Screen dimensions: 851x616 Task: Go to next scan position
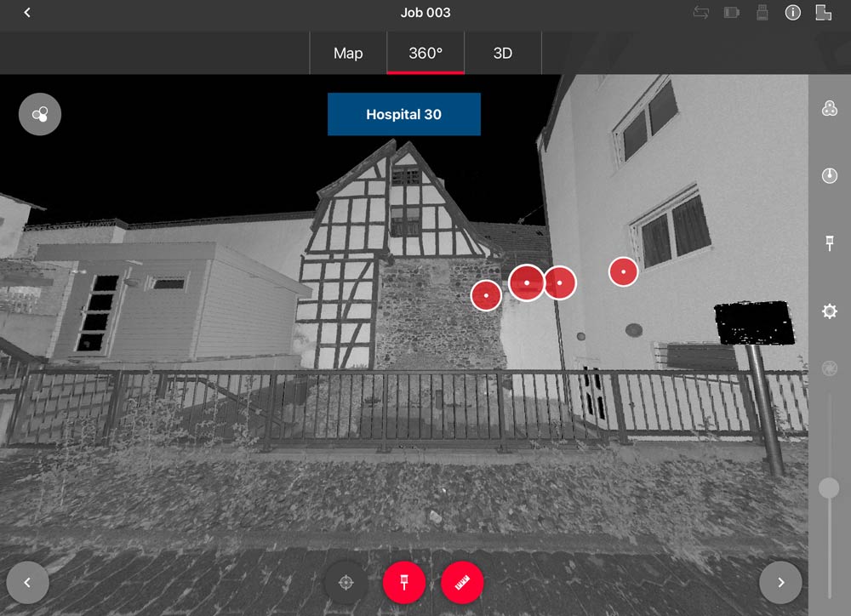[x=780, y=582]
